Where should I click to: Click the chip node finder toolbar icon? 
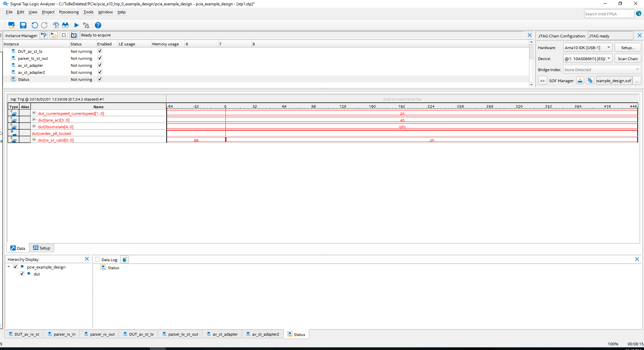[x=56, y=25]
